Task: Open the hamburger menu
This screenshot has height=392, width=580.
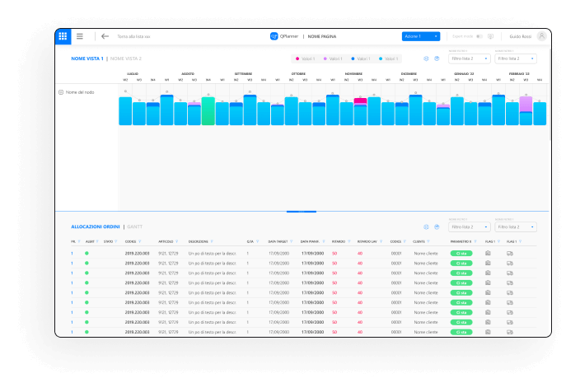Action: coord(80,36)
